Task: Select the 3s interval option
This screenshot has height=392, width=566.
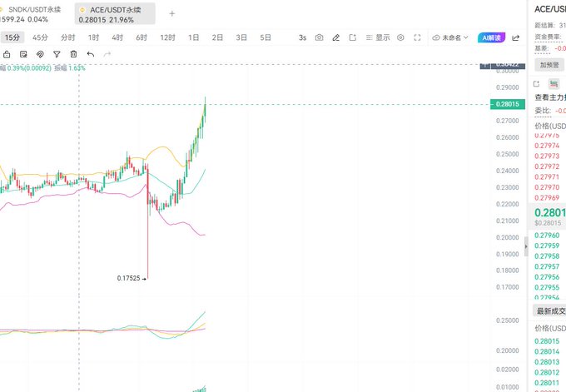Action: [x=302, y=37]
